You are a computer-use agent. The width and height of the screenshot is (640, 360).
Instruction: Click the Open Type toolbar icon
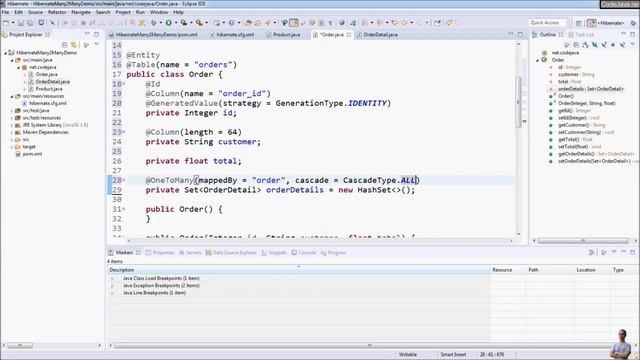pos(248,23)
